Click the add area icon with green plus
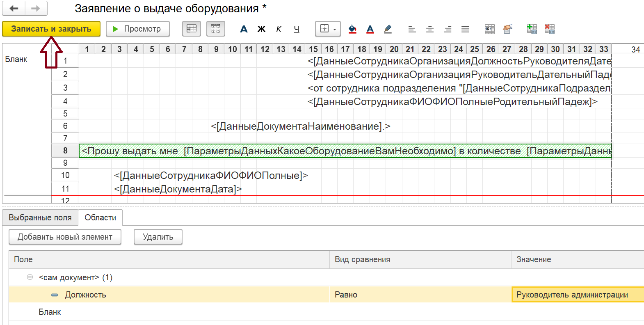The width and height of the screenshot is (644, 325). click(x=532, y=29)
